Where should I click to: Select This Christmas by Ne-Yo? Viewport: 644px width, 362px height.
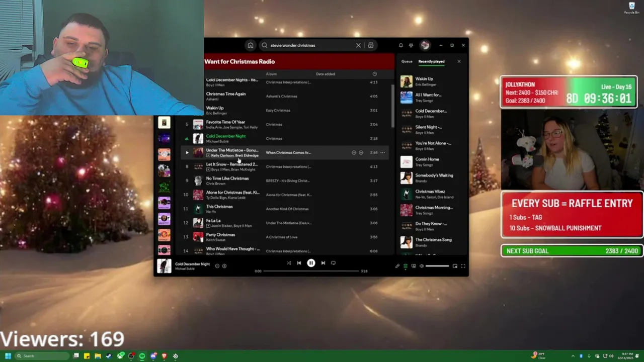click(x=219, y=207)
